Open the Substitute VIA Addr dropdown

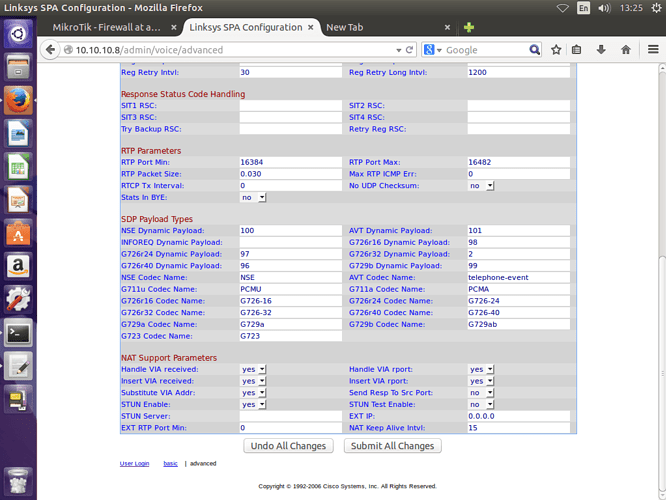254,393
